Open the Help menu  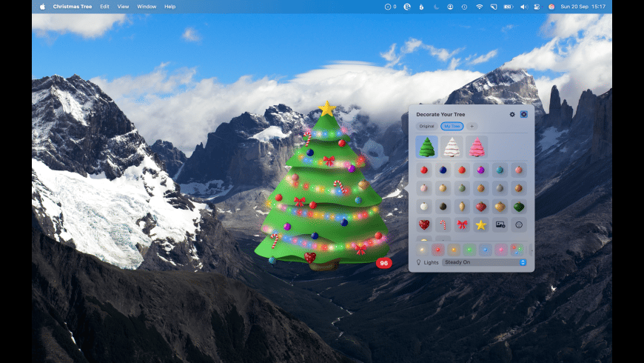170,7
